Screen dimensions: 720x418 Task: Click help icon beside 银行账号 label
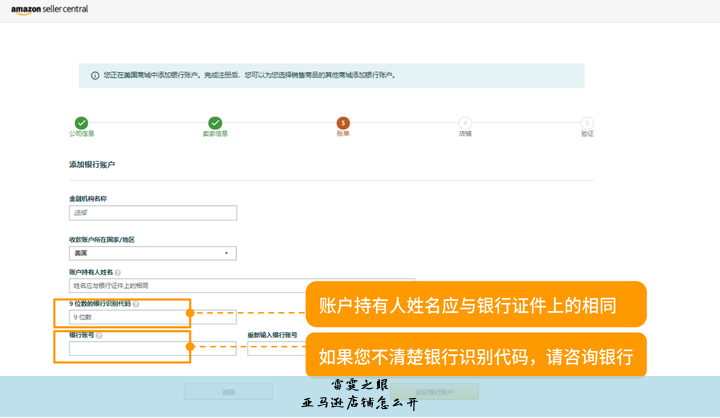pyautogui.click(x=99, y=336)
